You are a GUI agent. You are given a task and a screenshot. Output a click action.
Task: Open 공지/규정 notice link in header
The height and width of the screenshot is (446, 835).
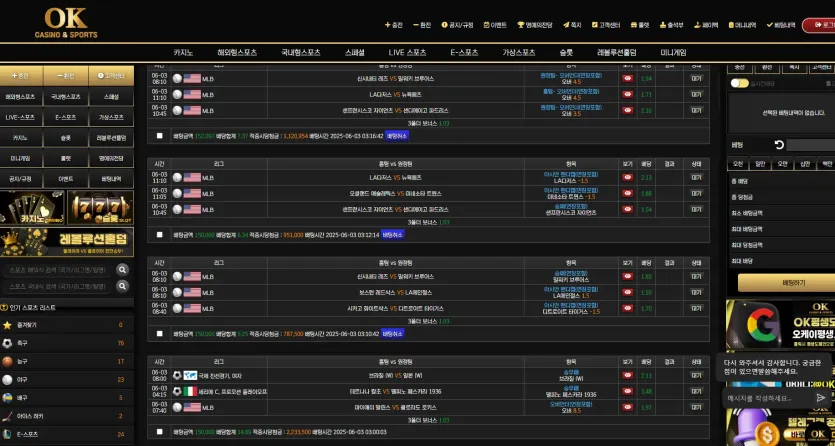[457, 25]
